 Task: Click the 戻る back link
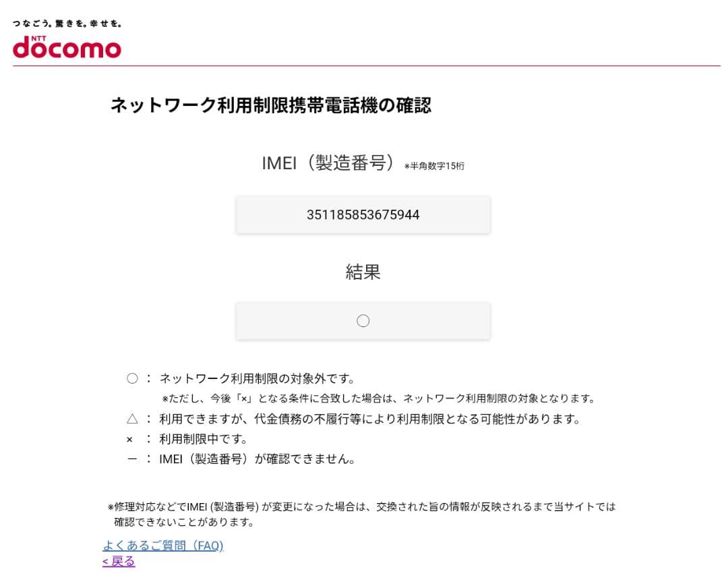pos(118,562)
